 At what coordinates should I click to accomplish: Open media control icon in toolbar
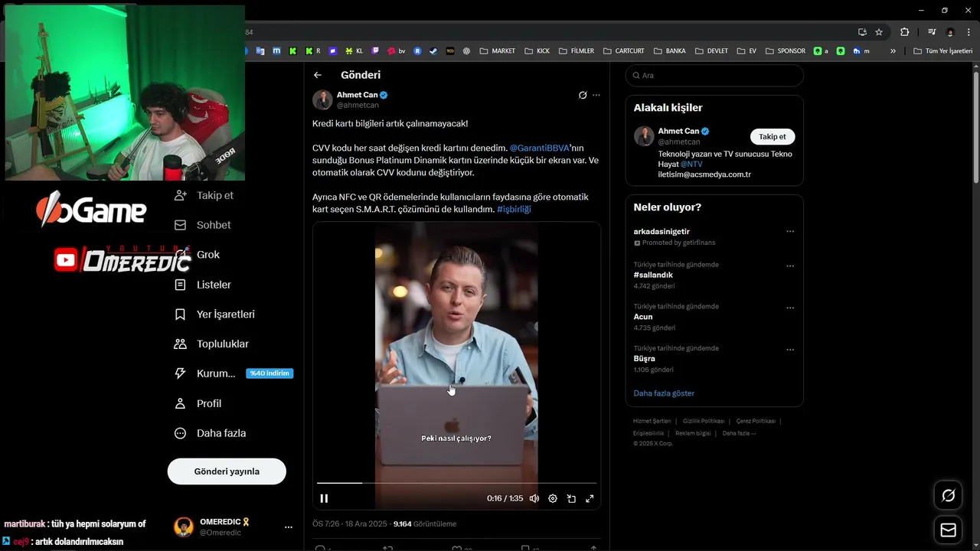[932, 32]
